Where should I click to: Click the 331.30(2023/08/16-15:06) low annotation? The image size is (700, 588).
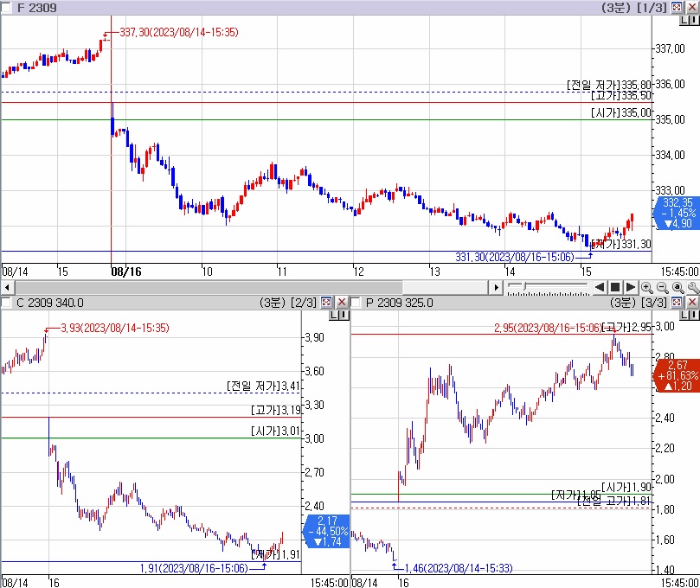tap(515, 257)
